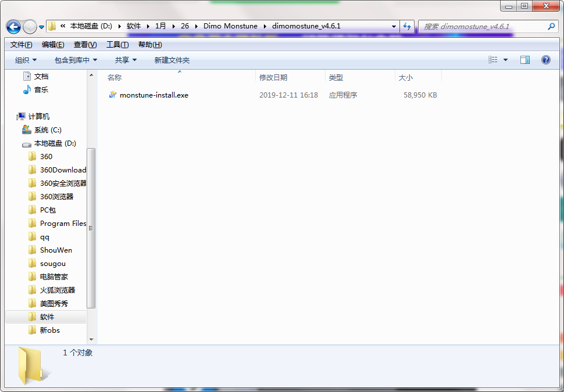
Task: Open the 工具(T) menu
Action: (117, 45)
